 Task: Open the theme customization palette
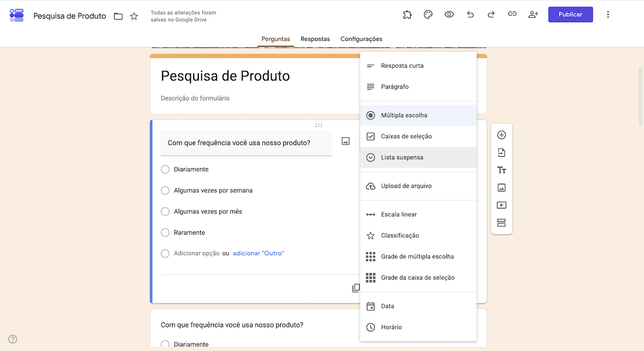428,15
